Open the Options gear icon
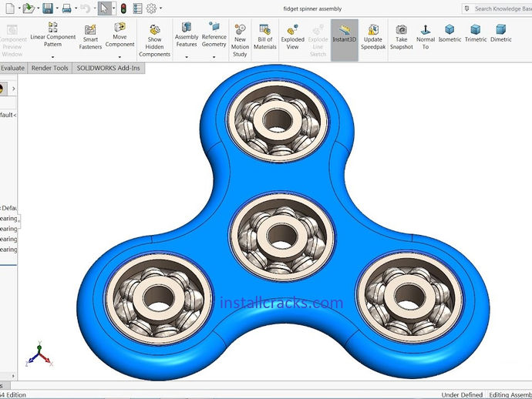Image resolution: width=532 pixels, height=399 pixels. [151, 8]
